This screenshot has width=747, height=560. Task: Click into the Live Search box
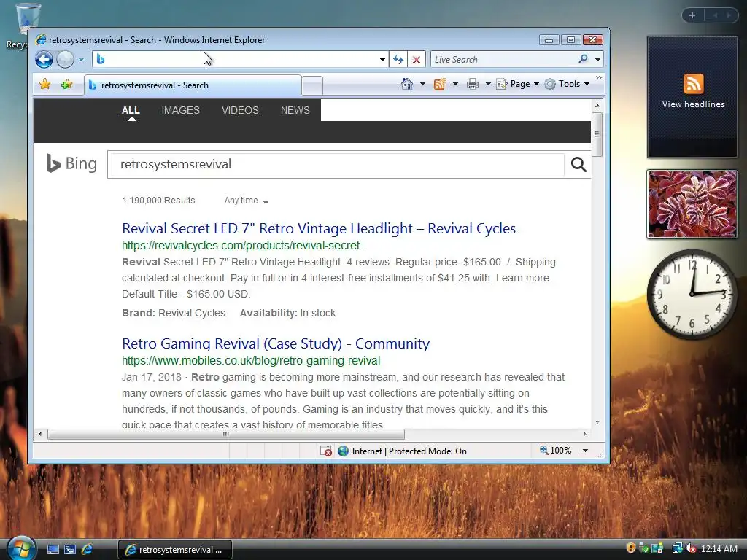[x=503, y=60]
